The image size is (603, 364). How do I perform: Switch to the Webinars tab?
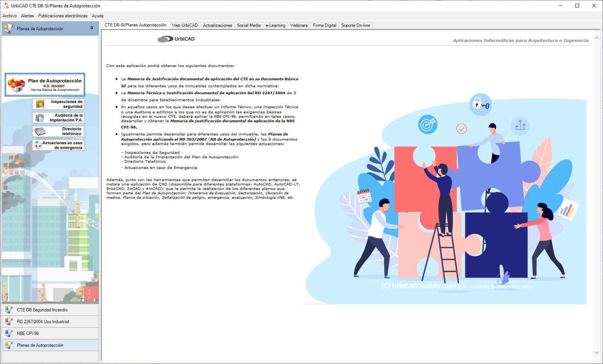pos(299,25)
